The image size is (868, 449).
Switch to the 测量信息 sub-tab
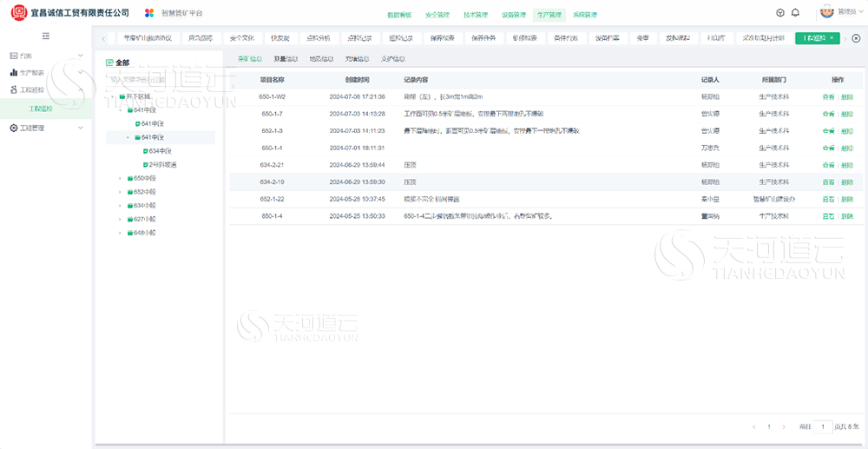(x=286, y=58)
